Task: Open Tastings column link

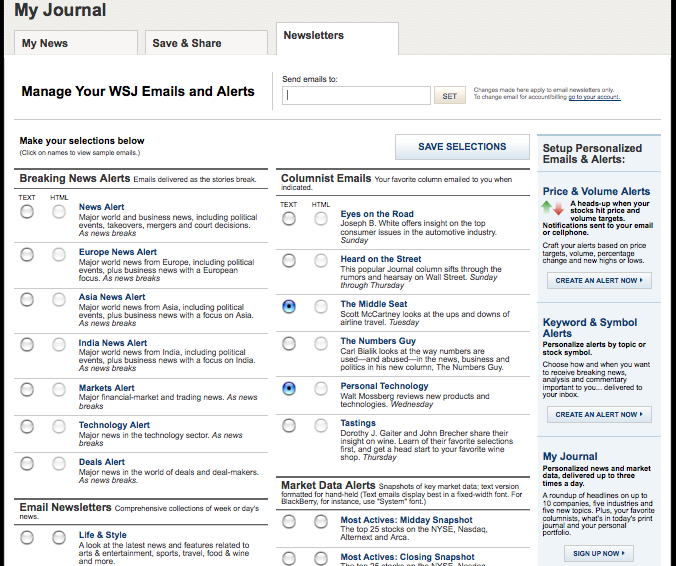Action: coord(358,423)
